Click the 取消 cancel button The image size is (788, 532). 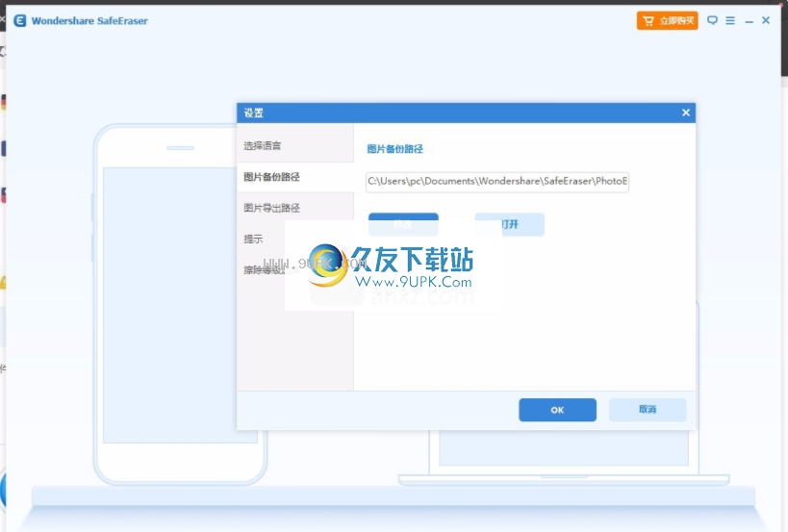click(648, 410)
